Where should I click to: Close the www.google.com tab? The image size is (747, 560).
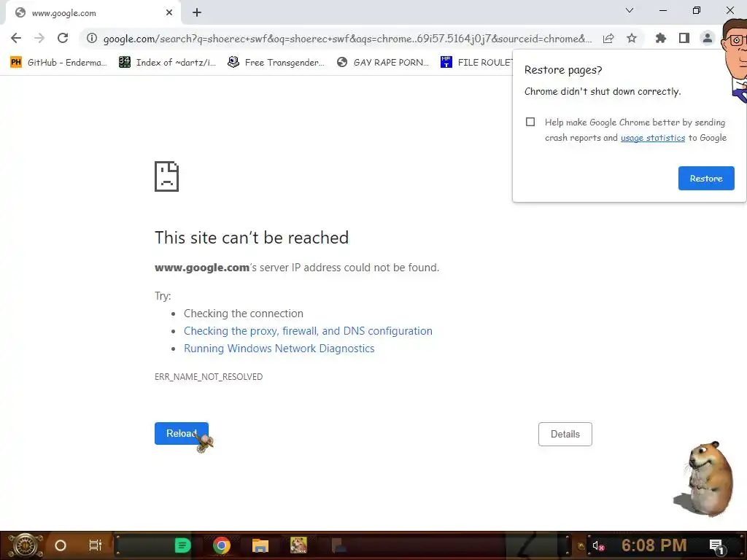point(169,13)
